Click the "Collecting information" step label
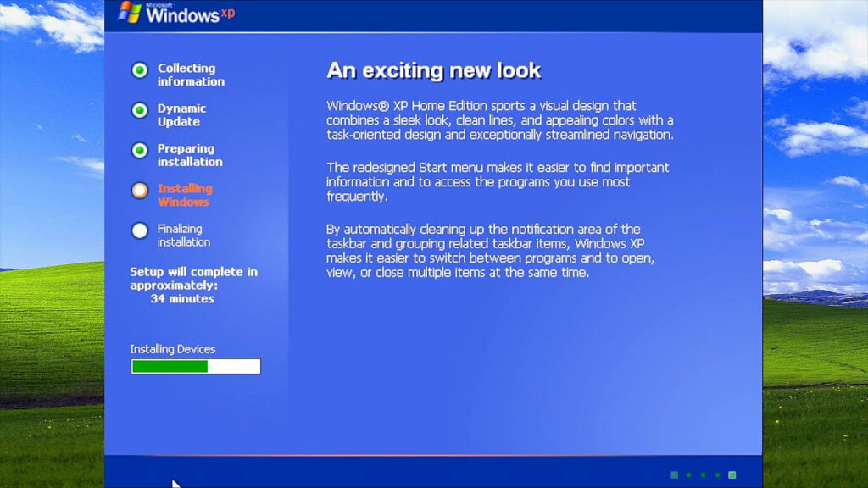 [x=191, y=75]
